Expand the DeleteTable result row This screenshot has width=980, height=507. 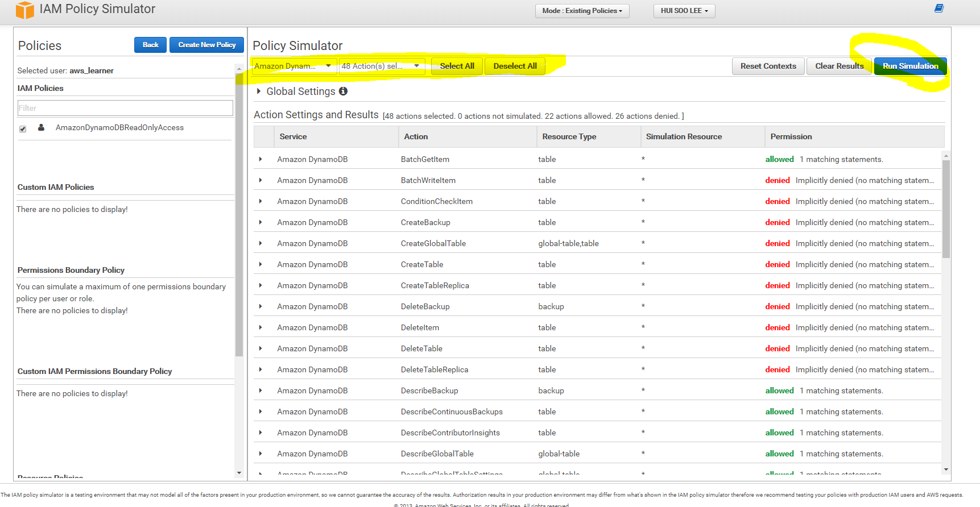tap(260, 348)
